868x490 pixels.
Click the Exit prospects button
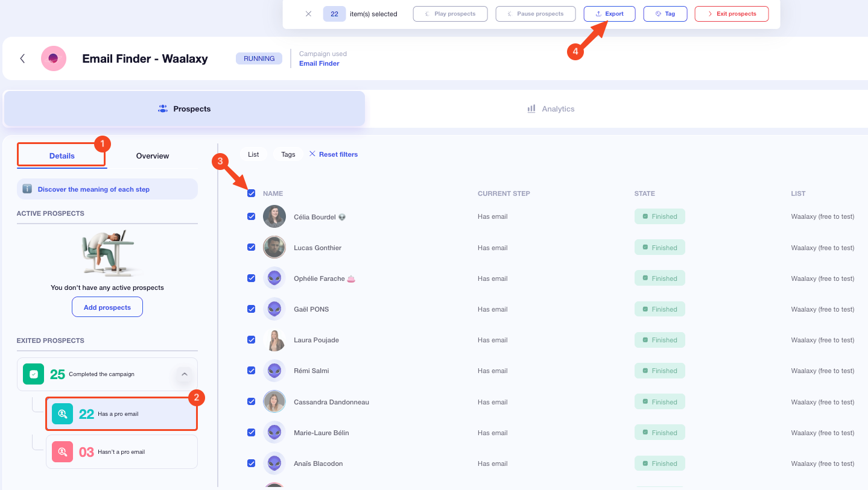click(x=732, y=14)
